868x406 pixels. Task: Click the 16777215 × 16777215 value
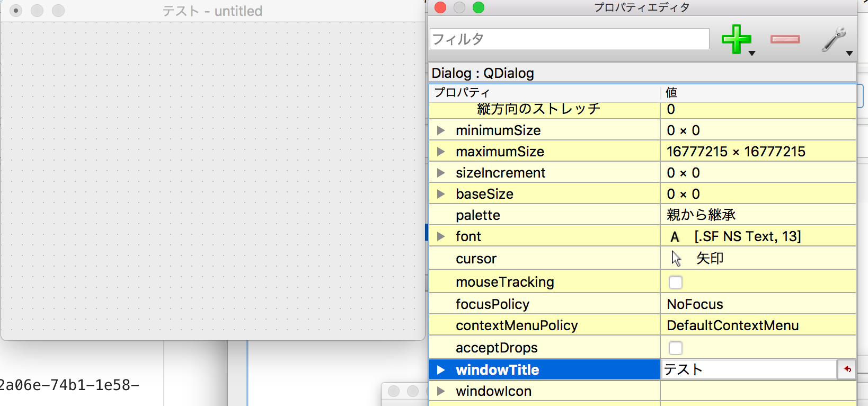736,152
